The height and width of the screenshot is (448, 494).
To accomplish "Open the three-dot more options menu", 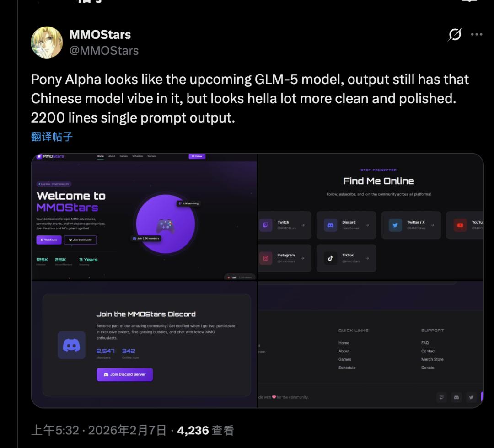I will [476, 34].
